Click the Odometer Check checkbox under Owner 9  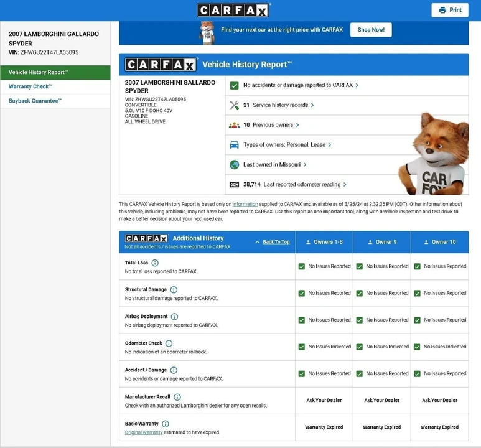click(x=359, y=347)
